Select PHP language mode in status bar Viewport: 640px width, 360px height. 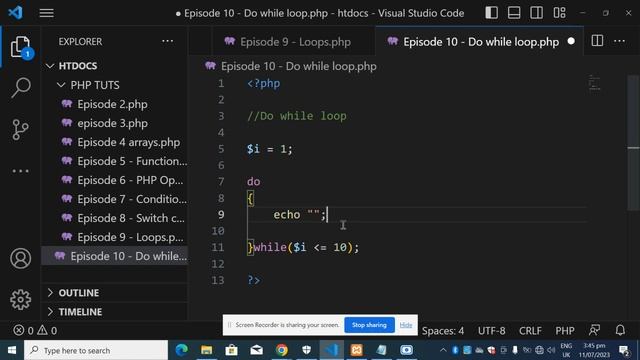[x=565, y=331]
